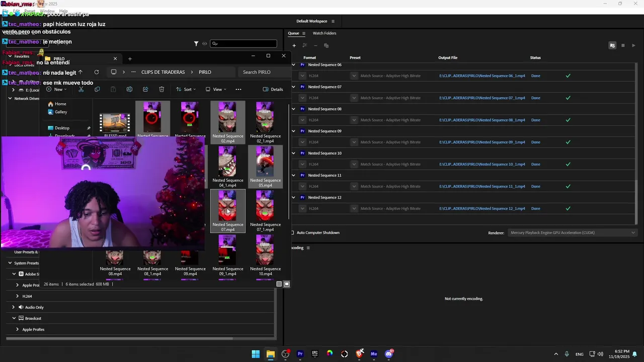The width and height of the screenshot is (644, 362).
Task: Click the Preset Browser search field
Action: pyautogui.click(x=244, y=44)
